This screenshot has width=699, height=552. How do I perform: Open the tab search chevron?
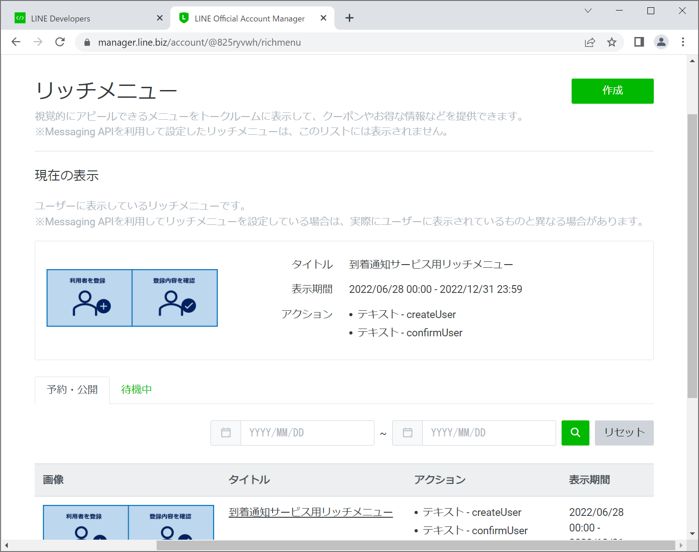[x=588, y=11]
